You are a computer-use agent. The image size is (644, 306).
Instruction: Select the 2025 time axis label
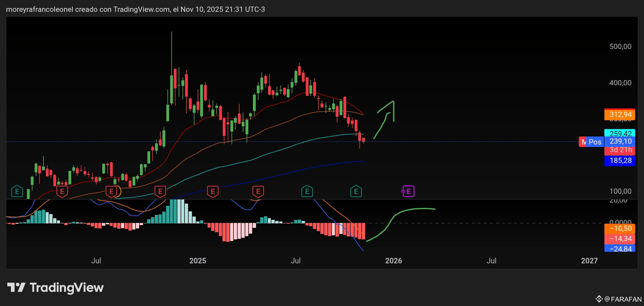[x=198, y=261]
